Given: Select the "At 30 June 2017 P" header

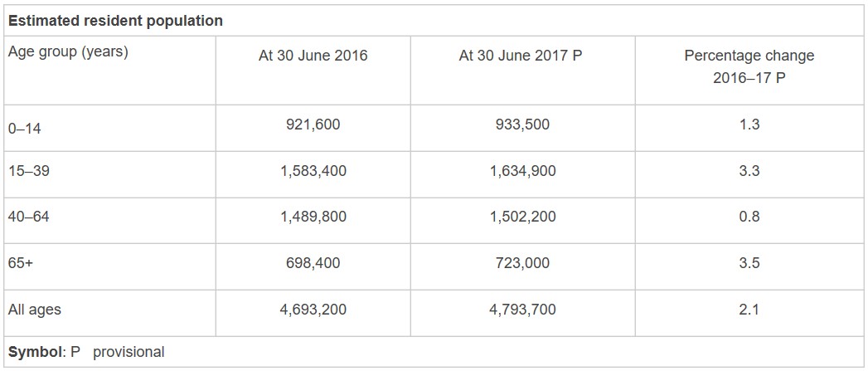Looking at the screenshot, I should coord(520,56).
